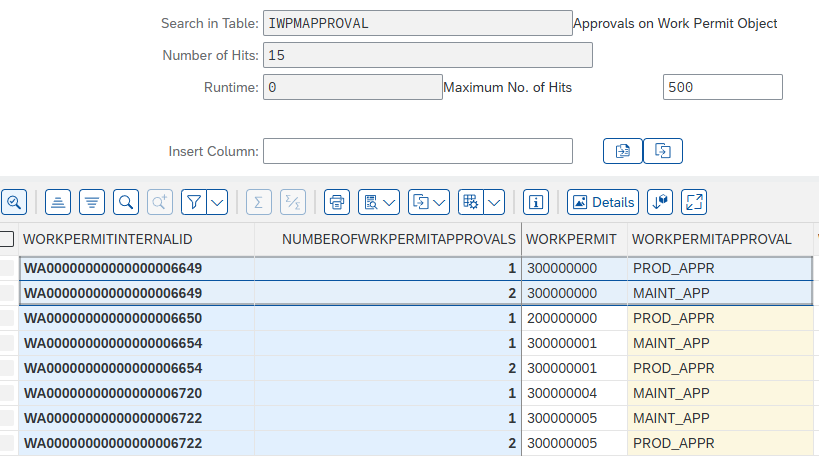
Task: Click the information icon in the toolbar
Action: [537, 202]
